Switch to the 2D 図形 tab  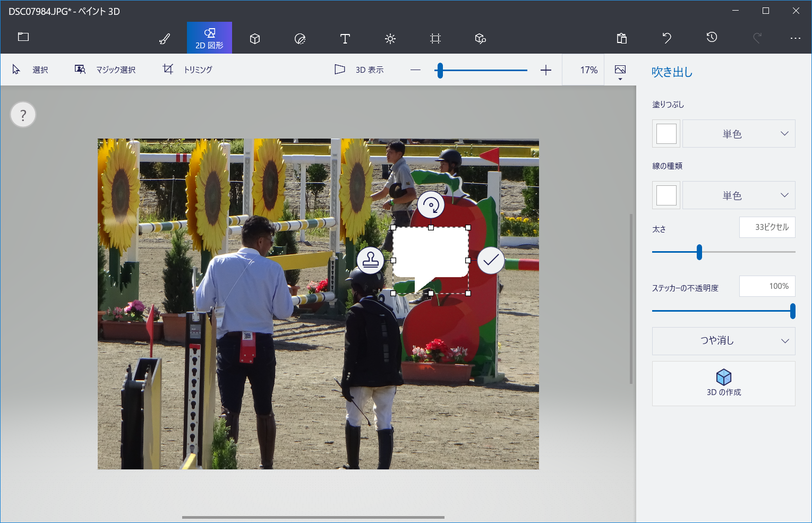[x=209, y=38]
